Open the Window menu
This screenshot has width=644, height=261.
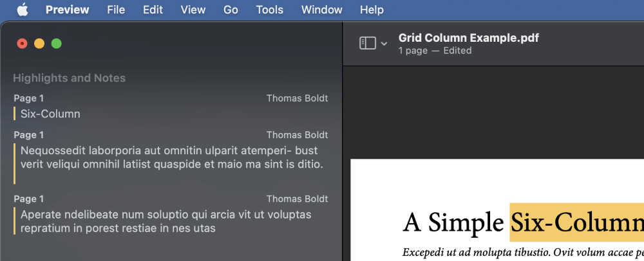(x=321, y=10)
